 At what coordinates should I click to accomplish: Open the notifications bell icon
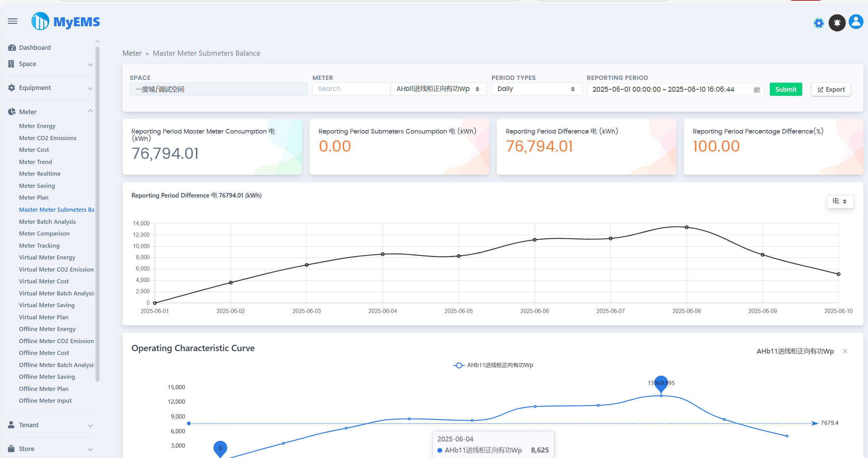click(837, 23)
